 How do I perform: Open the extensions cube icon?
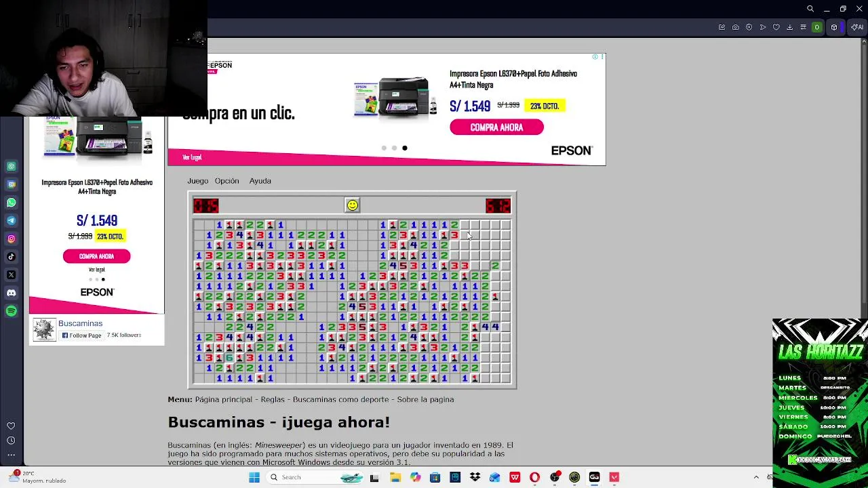tap(835, 27)
